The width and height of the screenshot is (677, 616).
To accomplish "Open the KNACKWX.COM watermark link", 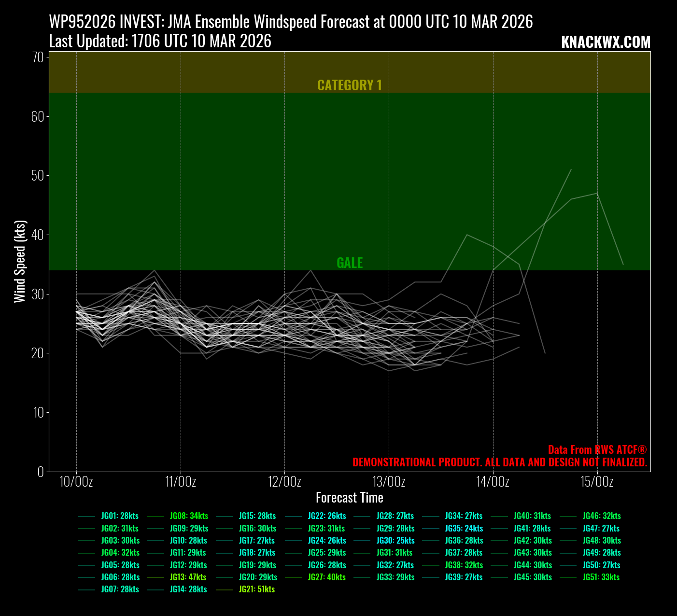I will pyautogui.click(x=606, y=42).
